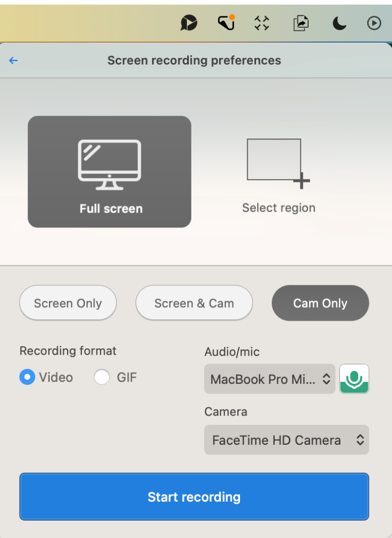Select the Cam Only mode
This screenshot has width=392, height=538.
click(320, 303)
